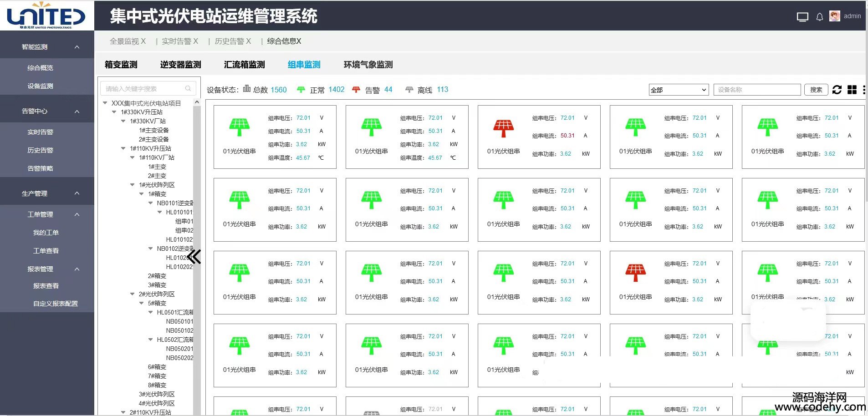Click the bar chart icon beside 总数

(x=247, y=88)
